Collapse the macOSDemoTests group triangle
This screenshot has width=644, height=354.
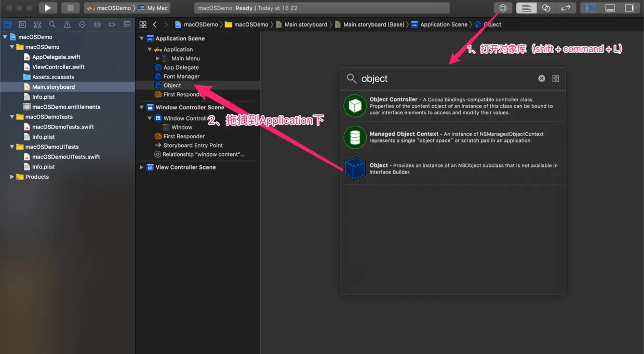pos(12,117)
